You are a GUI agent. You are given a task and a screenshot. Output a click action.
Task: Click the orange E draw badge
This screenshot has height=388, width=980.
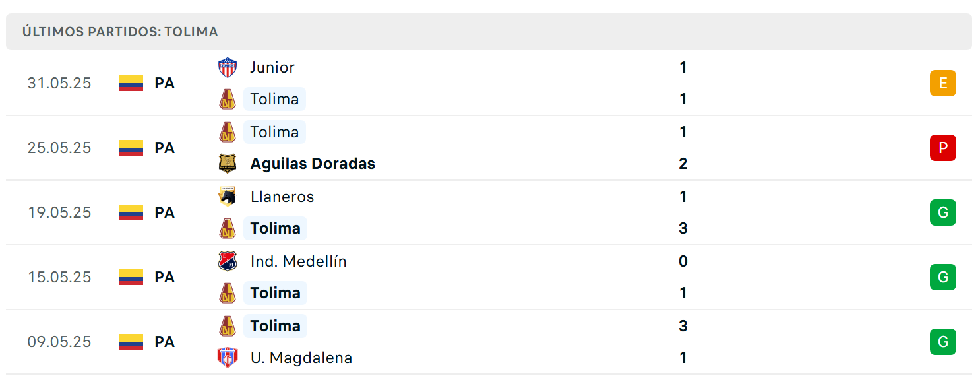(943, 83)
